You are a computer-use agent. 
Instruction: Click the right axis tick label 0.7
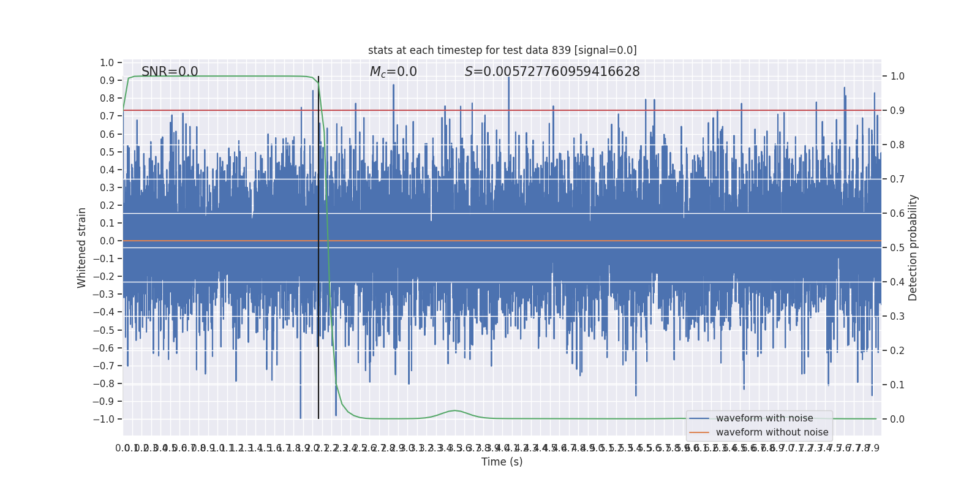[x=897, y=179]
